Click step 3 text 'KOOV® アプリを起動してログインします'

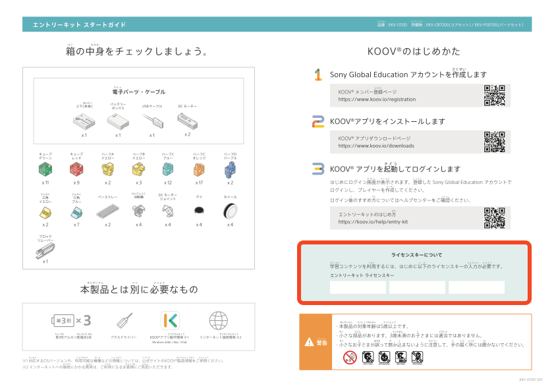coord(395,169)
